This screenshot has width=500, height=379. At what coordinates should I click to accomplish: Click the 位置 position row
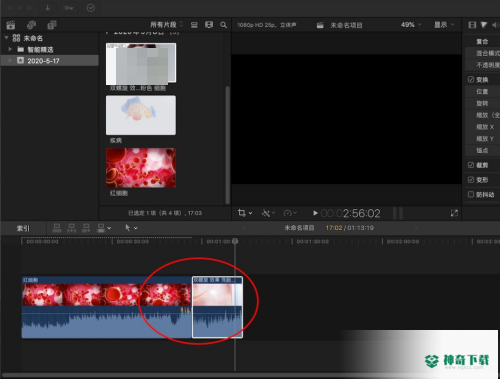(482, 91)
